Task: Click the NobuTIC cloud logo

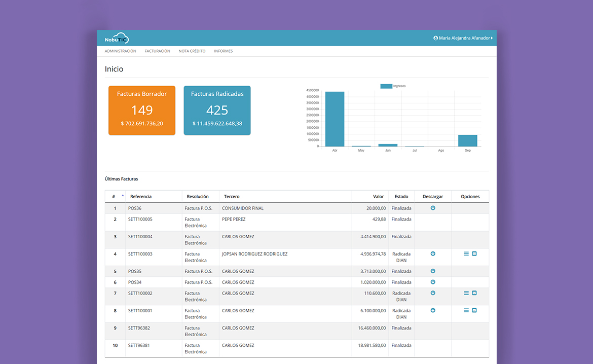Action: (x=117, y=38)
